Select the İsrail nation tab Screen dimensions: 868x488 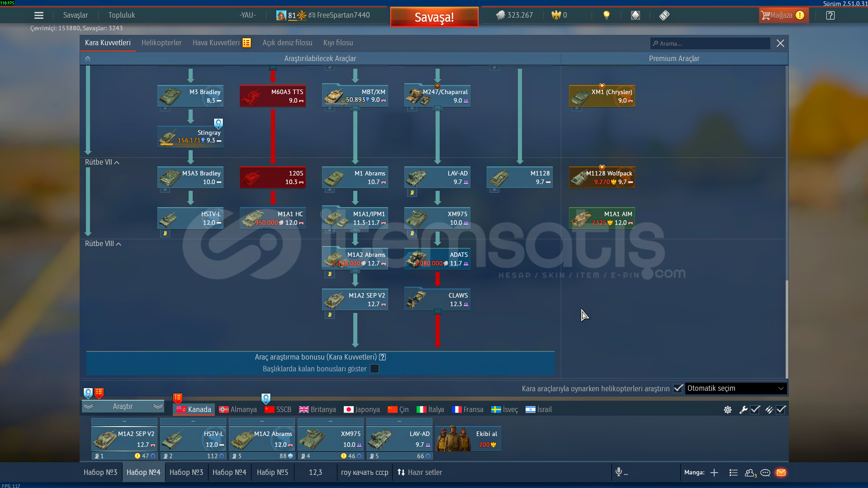pyautogui.click(x=539, y=410)
